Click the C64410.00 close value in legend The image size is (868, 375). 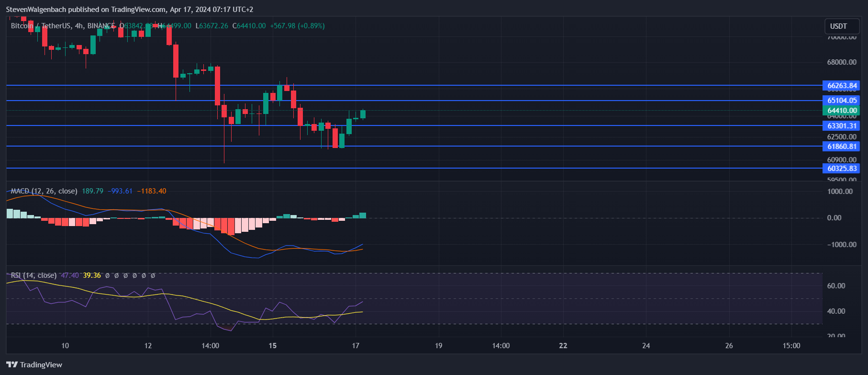tap(249, 26)
